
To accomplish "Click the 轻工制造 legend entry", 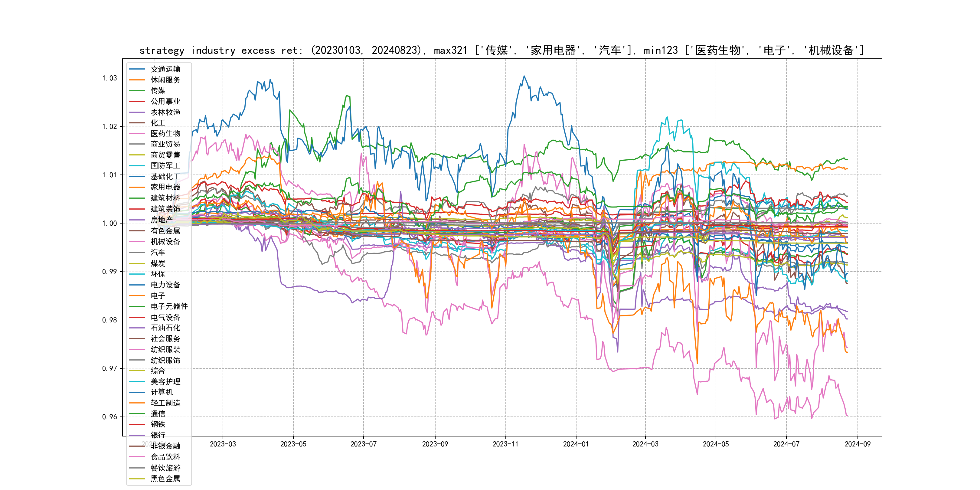I will click(165, 403).
